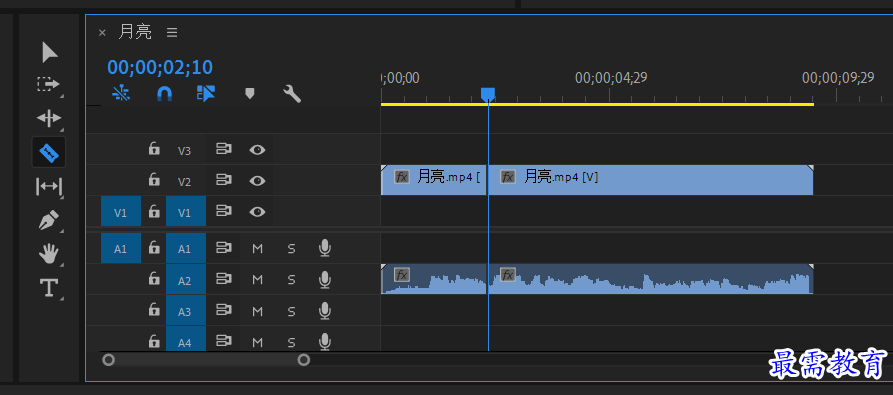Toggle sync lock for A4
This screenshot has height=395, width=893.
224,341
